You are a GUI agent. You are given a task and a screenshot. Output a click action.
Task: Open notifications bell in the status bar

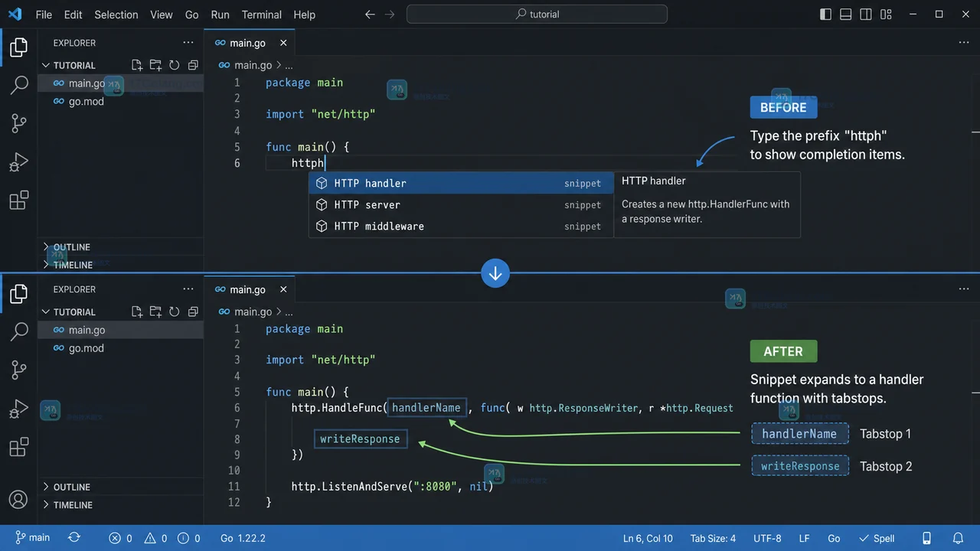coord(958,538)
